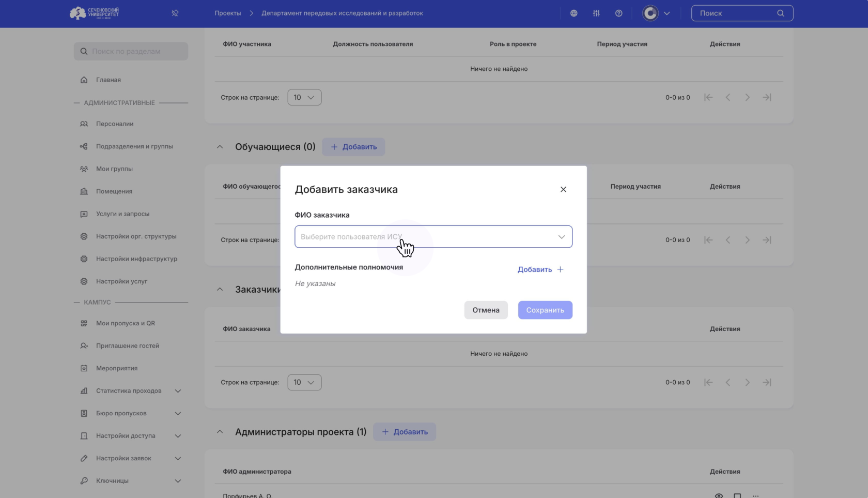Screen dimensions: 868x498
Task: Click the eye icon in Порфирьев's row
Action: click(x=718, y=494)
